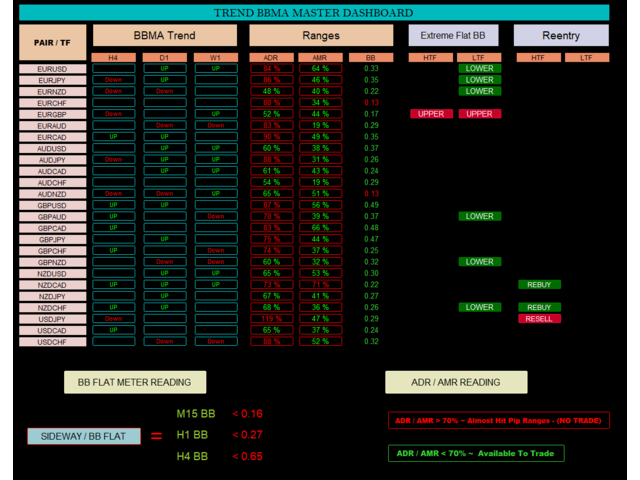Click the LOWER signal in the EURJPY row
This screenshot has height=480, width=640.
480,80
